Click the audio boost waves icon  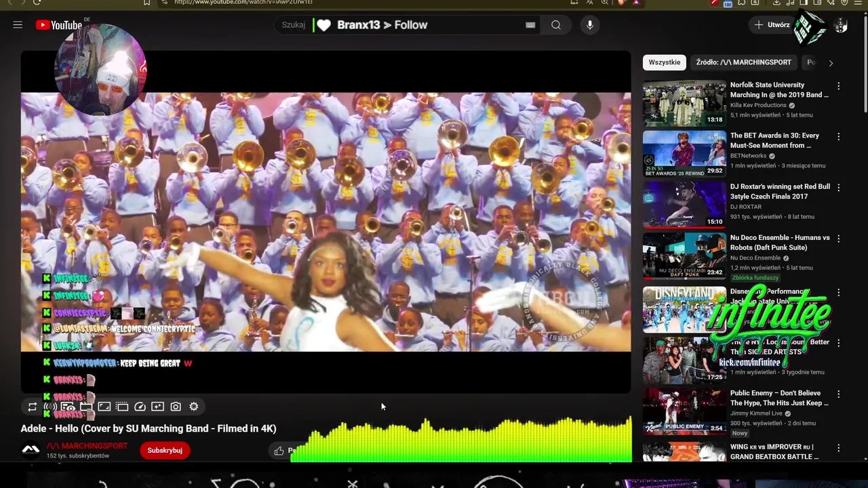click(x=50, y=407)
